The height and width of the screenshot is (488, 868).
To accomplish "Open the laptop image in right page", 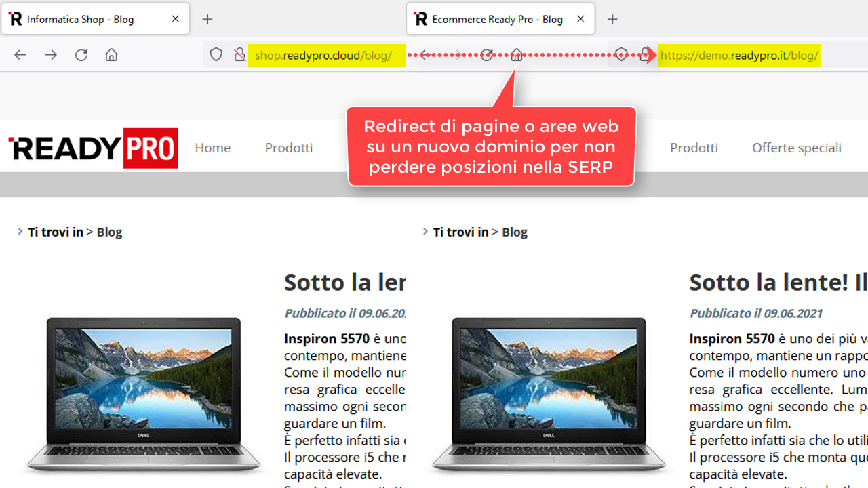I will click(549, 395).
